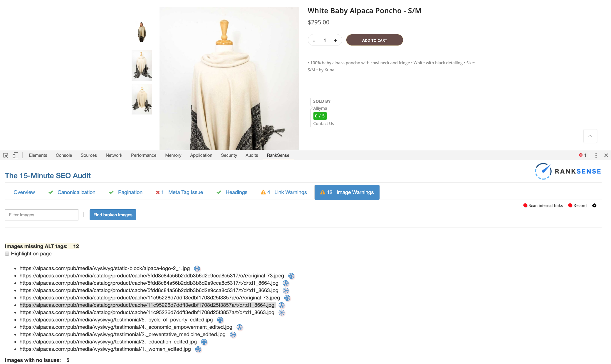Image resolution: width=611 pixels, height=364 pixels.
Task: Click the Find broken images button
Action: 113,215
